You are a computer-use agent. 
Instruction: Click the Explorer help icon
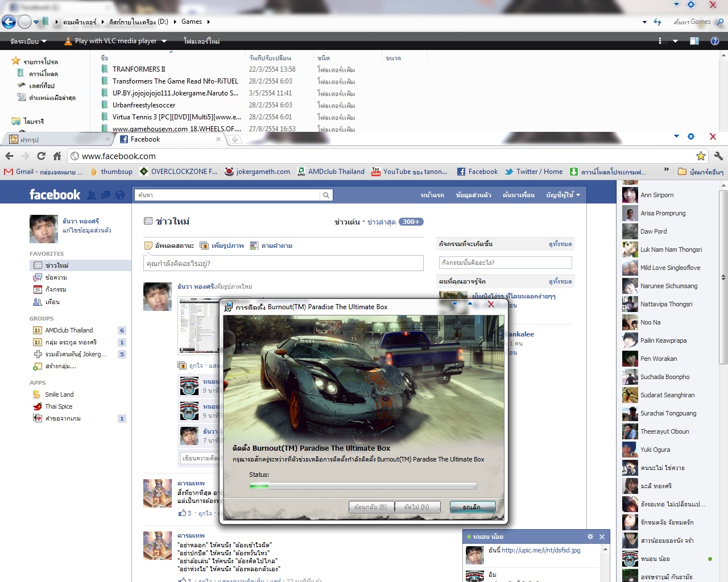(x=715, y=41)
